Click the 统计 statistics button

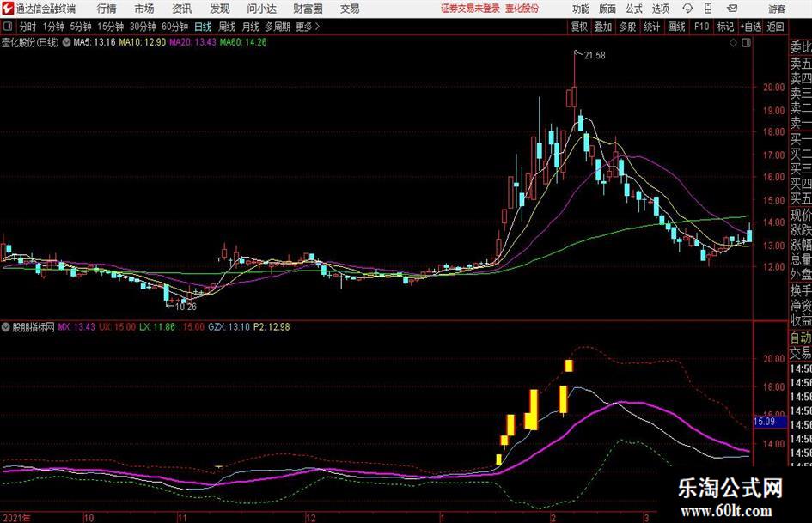click(651, 27)
